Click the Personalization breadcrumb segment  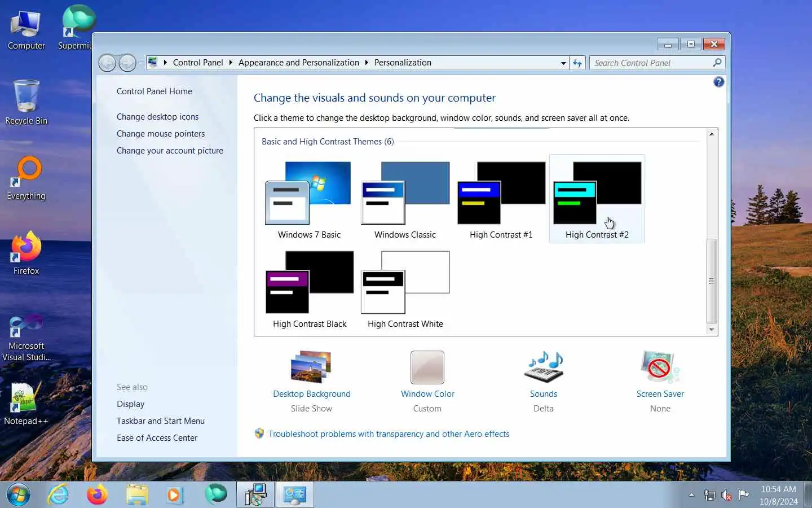click(403, 63)
